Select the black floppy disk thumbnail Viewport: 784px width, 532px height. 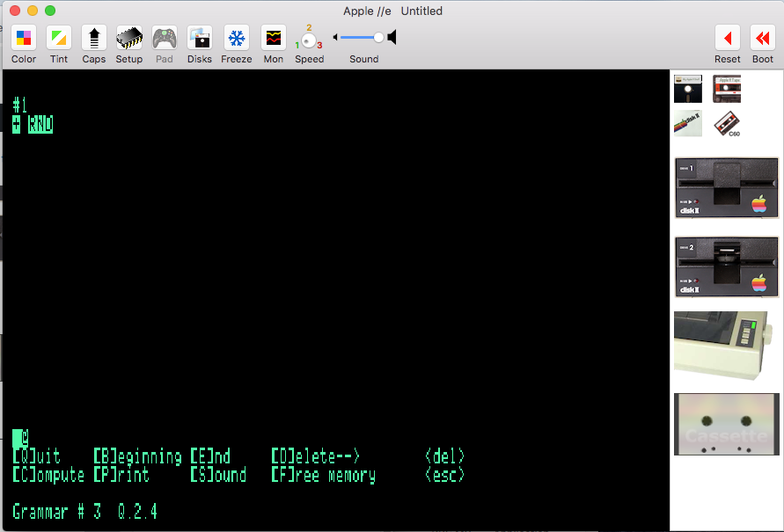[688, 89]
